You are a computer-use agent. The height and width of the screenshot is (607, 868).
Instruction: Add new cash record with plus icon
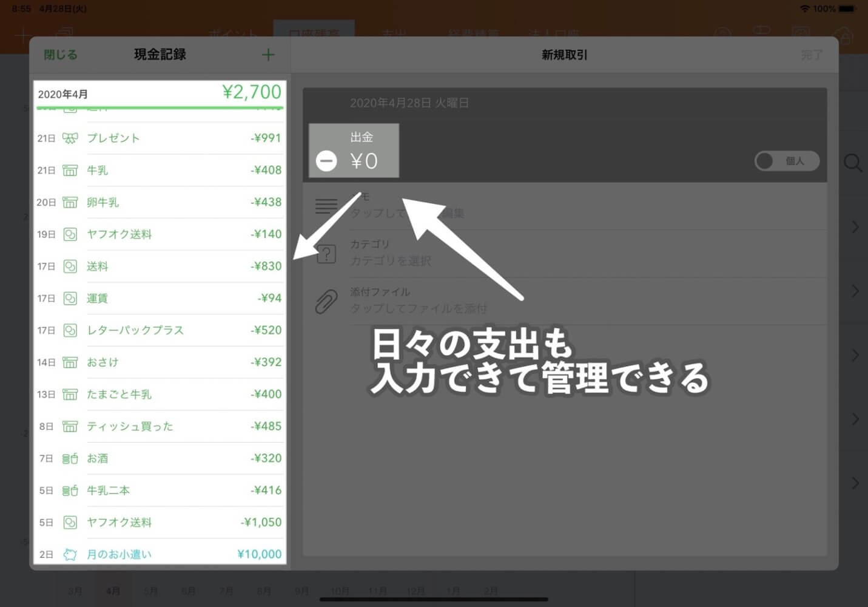268,55
